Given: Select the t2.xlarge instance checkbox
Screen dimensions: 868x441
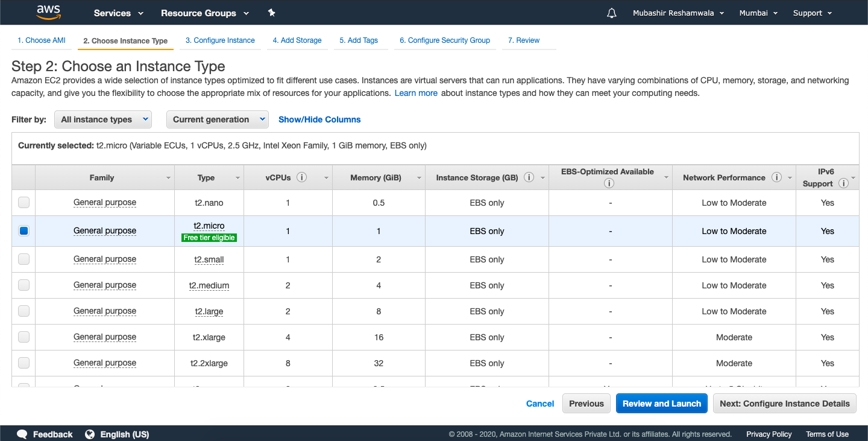Looking at the screenshot, I should 24,337.
